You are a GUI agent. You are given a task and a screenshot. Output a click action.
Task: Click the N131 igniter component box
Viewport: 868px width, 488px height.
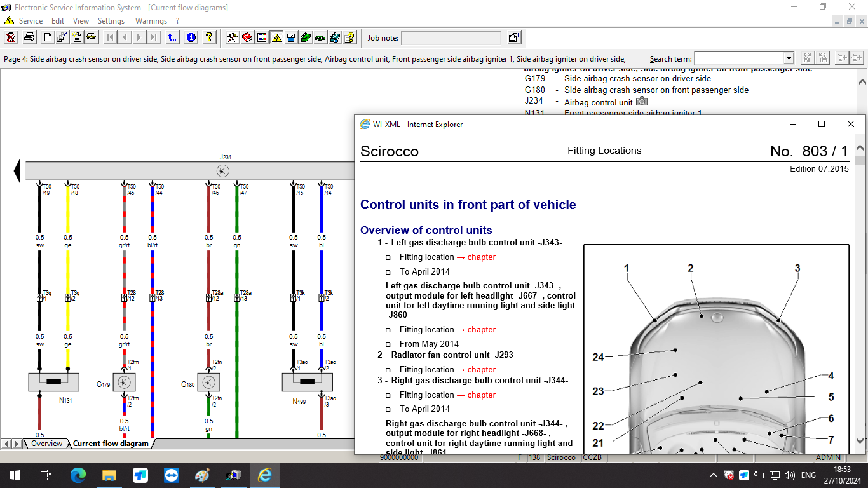point(54,382)
